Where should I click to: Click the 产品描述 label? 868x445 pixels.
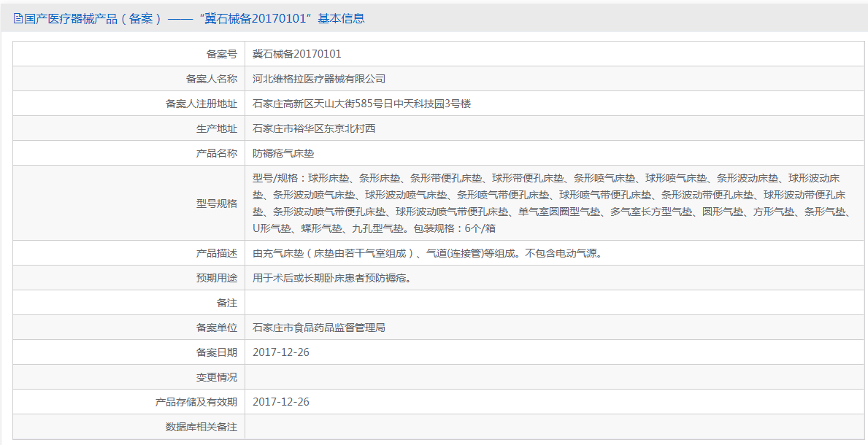(x=216, y=253)
